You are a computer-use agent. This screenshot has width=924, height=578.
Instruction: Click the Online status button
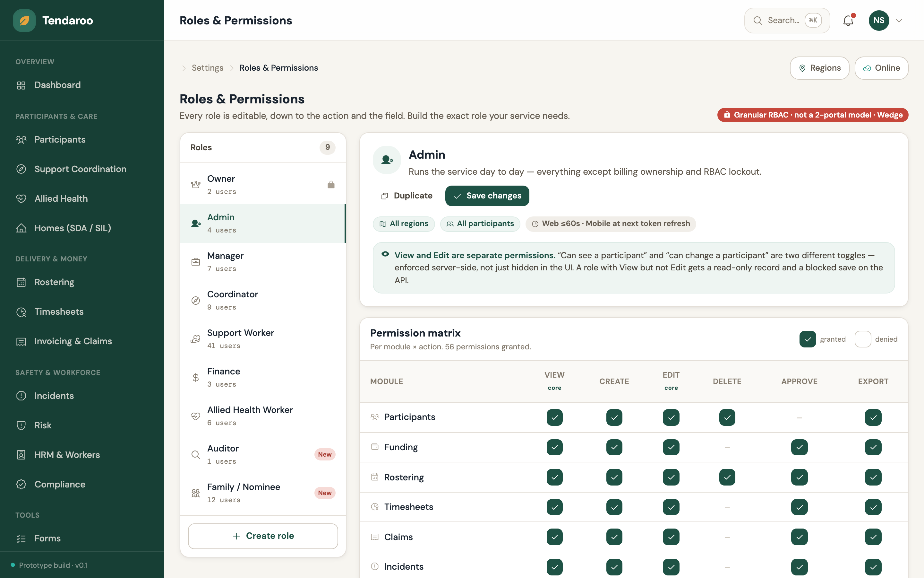point(881,68)
